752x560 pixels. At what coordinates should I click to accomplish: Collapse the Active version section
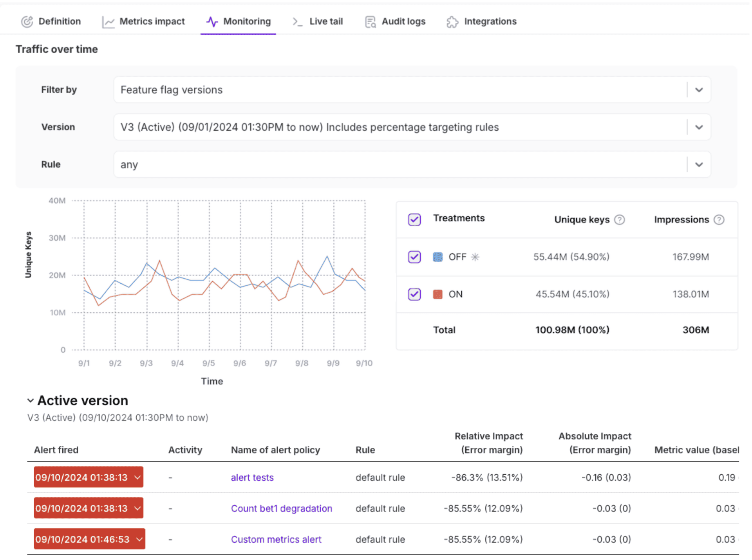[31, 401]
